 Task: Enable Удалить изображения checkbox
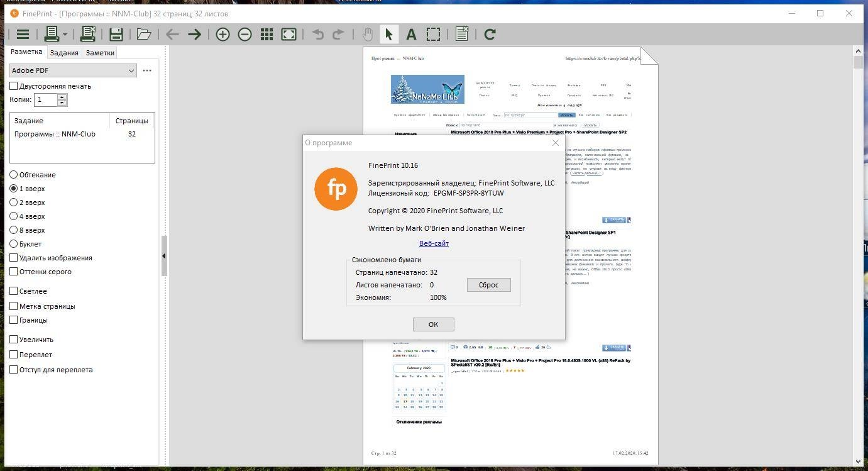(14, 258)
